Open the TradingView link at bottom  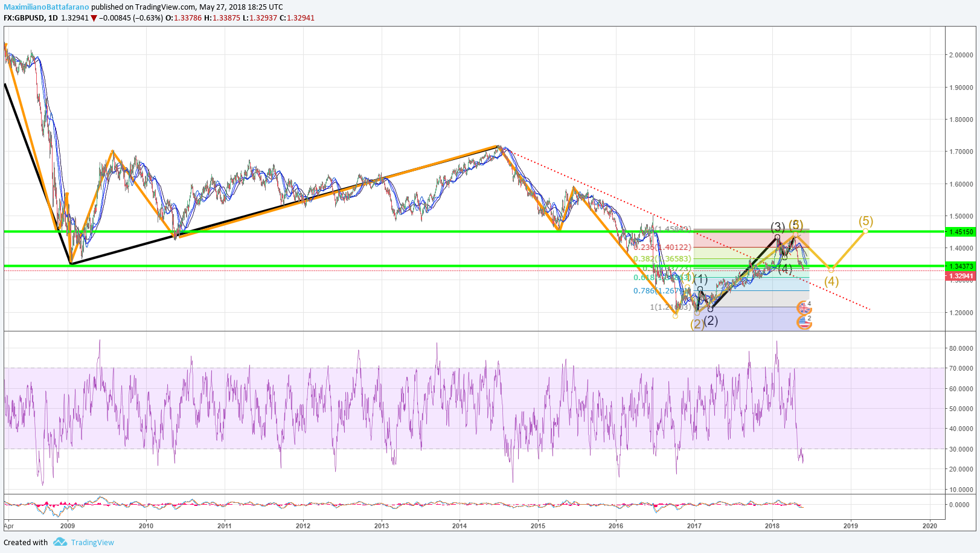click(x=92, y=542)
